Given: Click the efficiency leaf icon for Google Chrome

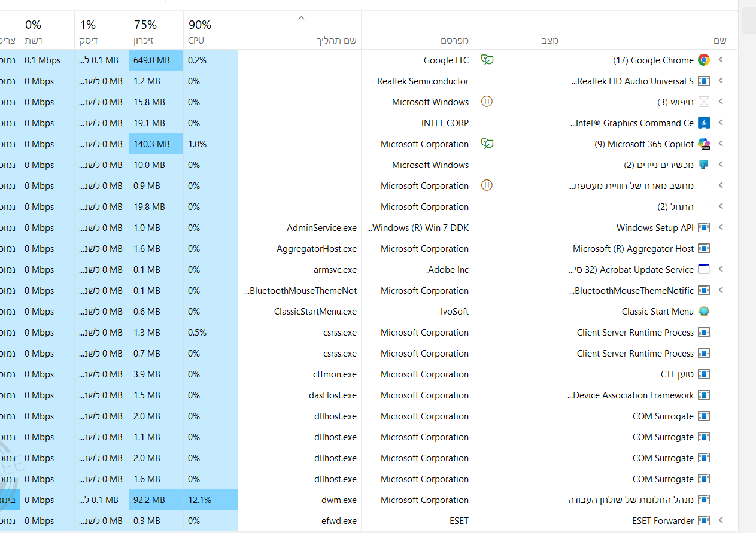Looking at the screenshot, I should point(487,60).
